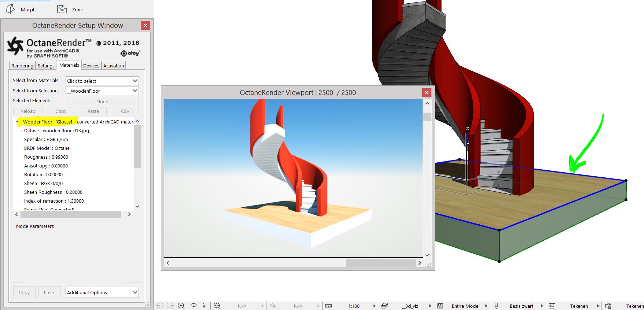Activate the explore walk-mode icon
Screen dimensions: 644x310
click(204, 306)
